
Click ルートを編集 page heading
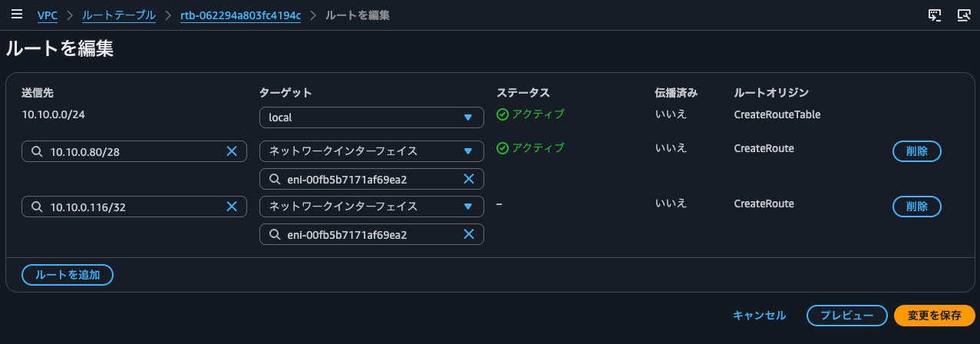click(x=60, y=48)
